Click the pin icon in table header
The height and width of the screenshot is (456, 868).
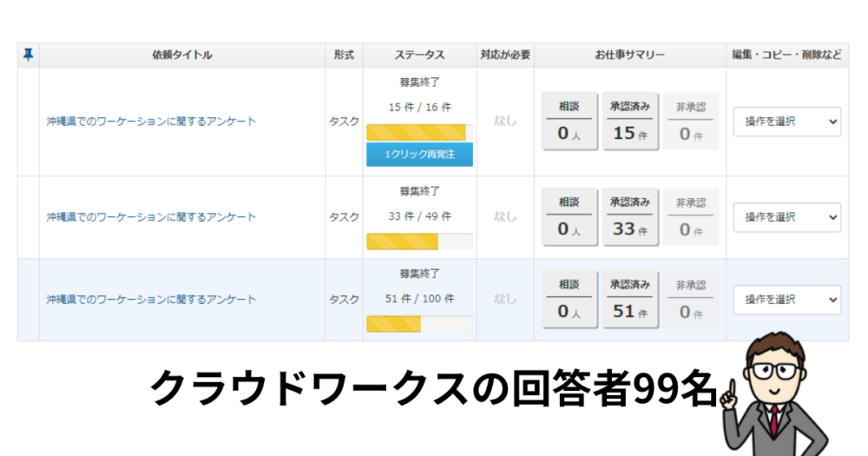[x=29, y=55]
